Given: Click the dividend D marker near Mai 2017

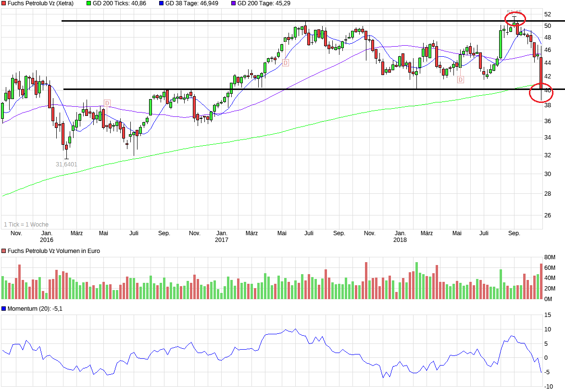Looking at the screenshot, I should pyautogui.click(x=285, y=63).
